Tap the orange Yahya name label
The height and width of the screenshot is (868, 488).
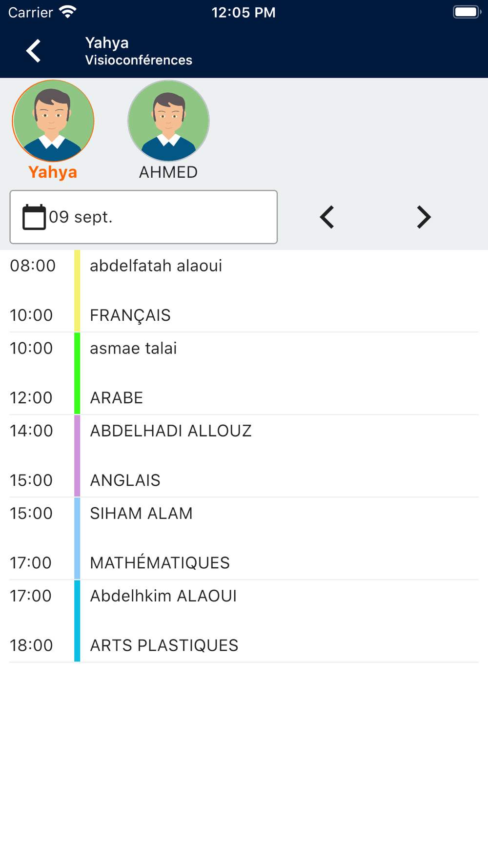click(53, 172)
